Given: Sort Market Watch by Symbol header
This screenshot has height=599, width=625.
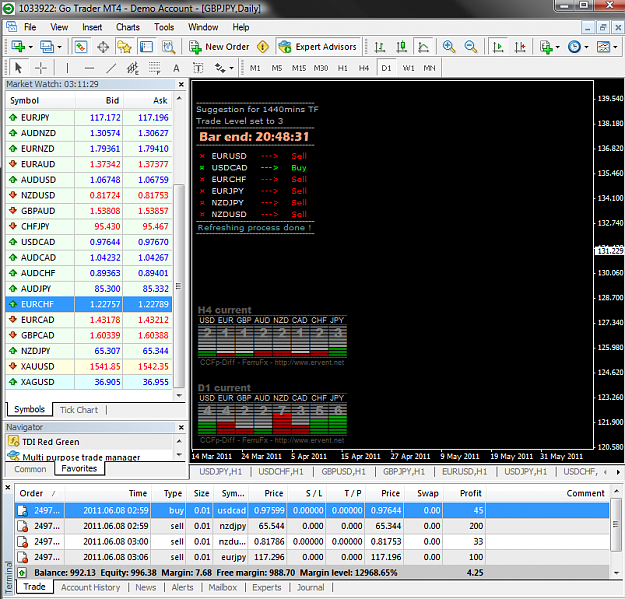Looking at the screenshot, I should pos(40,100).
